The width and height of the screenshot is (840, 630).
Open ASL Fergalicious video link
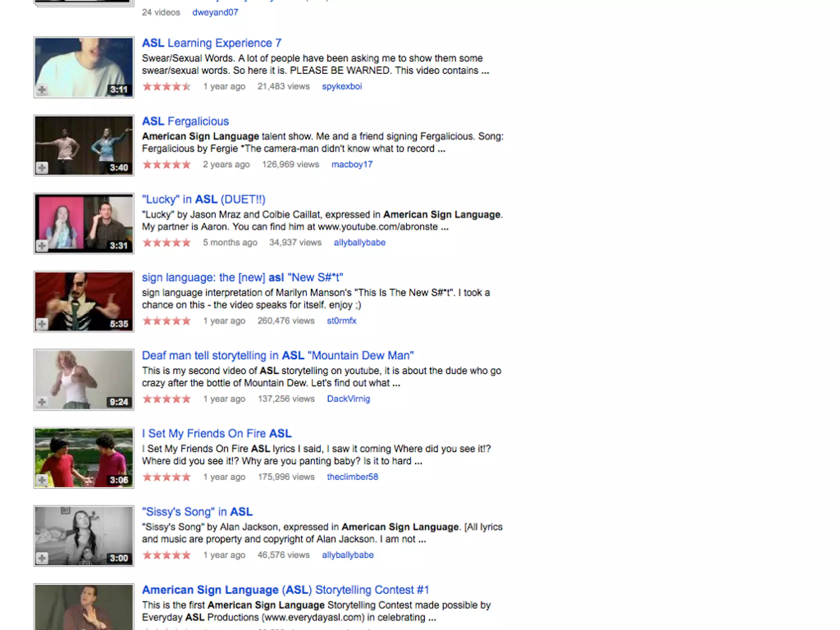click(x=185, y=121)
